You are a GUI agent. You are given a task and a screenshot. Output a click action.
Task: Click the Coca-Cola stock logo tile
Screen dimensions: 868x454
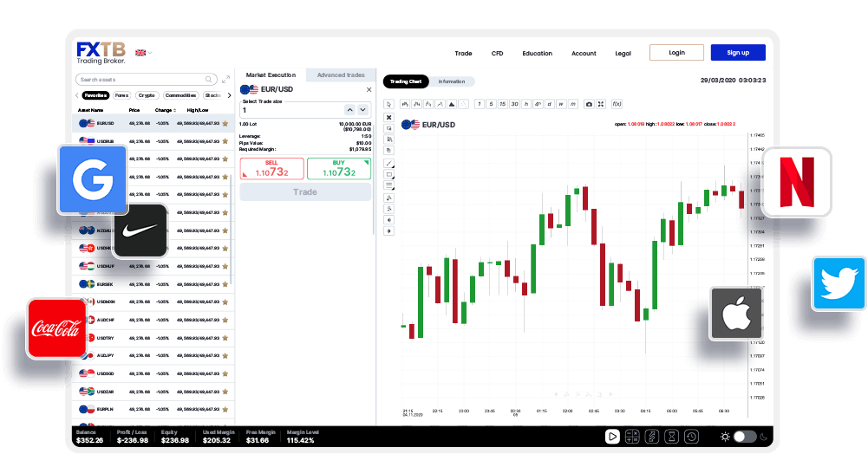pos(56,328)
